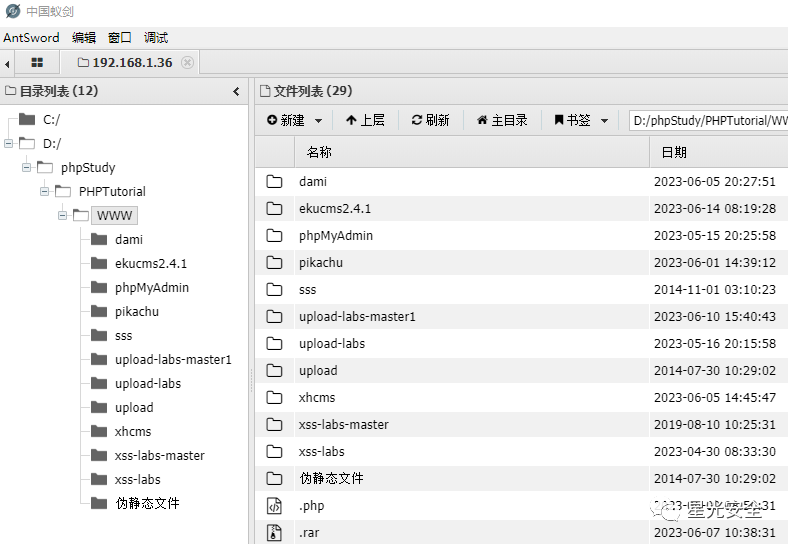Screen dimensions: 788x544
Task: Click upload folder icon in file list
Action: coord(274,371)
